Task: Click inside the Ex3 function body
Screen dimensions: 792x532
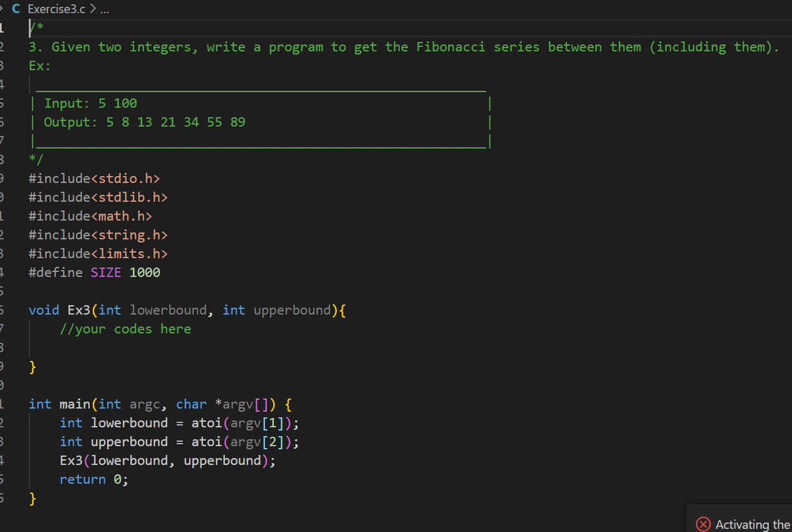Action: [x=125, y=347]
